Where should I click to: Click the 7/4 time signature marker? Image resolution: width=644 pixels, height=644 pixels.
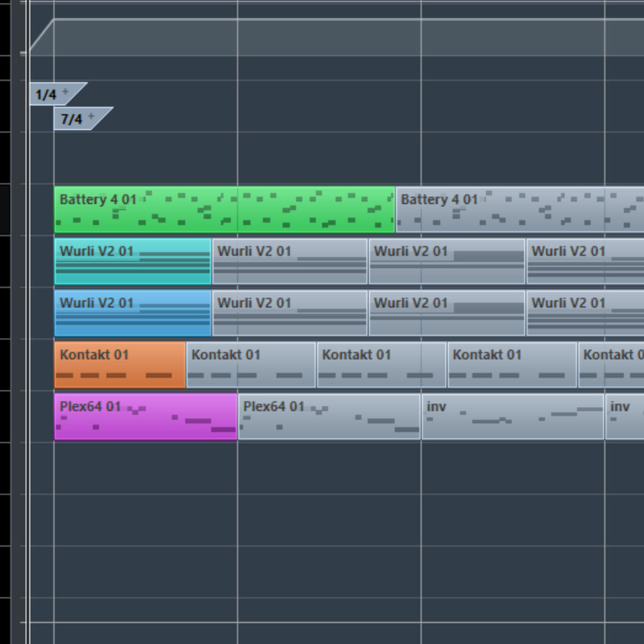71,119
